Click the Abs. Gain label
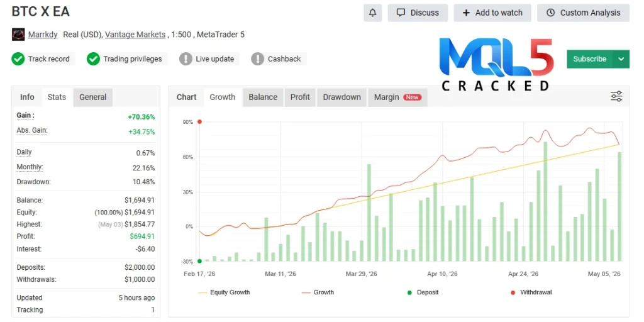 (32, 131)
